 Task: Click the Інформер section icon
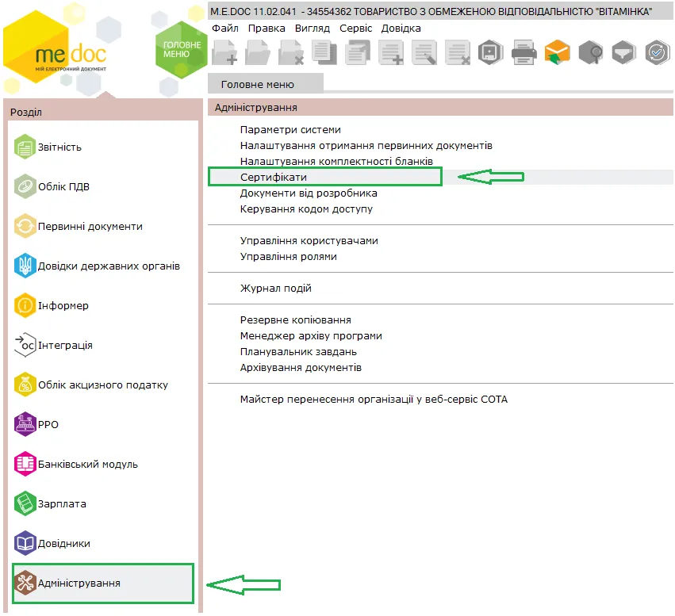pos(25,305)
